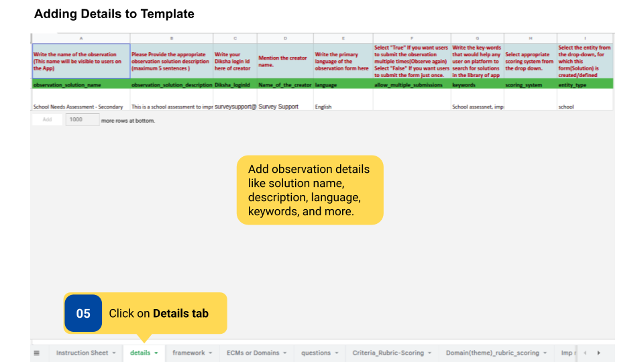Click the Survey Support creator cell
The height and width of the screenshot is (362, 644).
point(284,107)
